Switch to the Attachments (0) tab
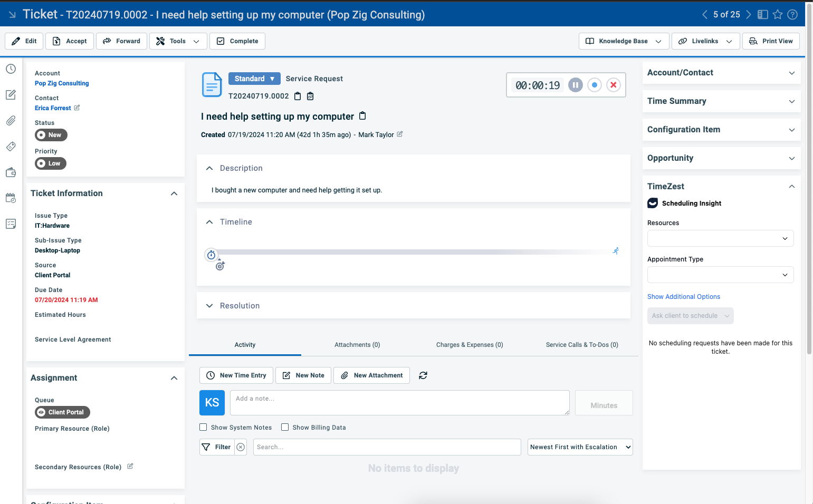This screenshot has height=504, width=813. point(357,345)
